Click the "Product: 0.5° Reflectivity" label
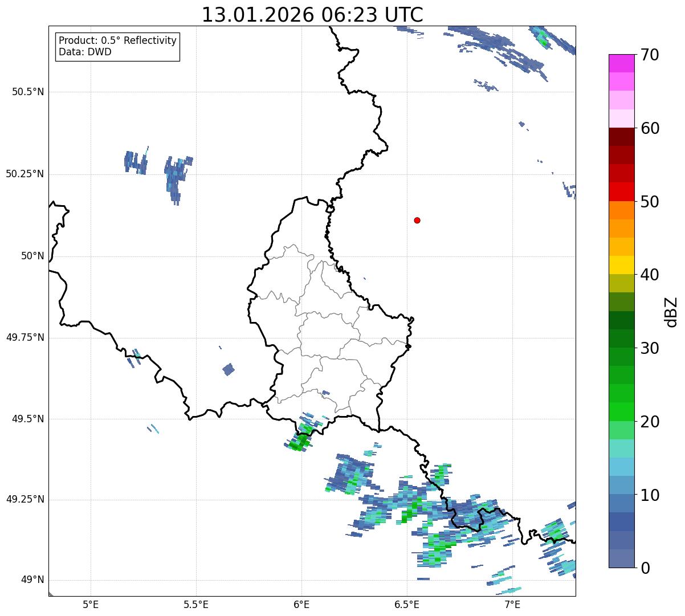The width and height of the screenshot is (685, 616). [117, 41]
